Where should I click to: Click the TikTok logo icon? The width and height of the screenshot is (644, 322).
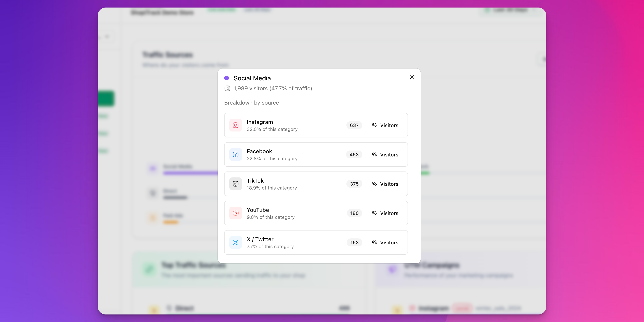coord(235,184)
